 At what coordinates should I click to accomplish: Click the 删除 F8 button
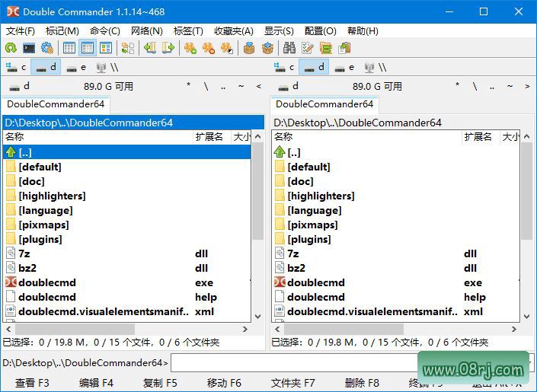pyautogui.click(x=362, y=383)
